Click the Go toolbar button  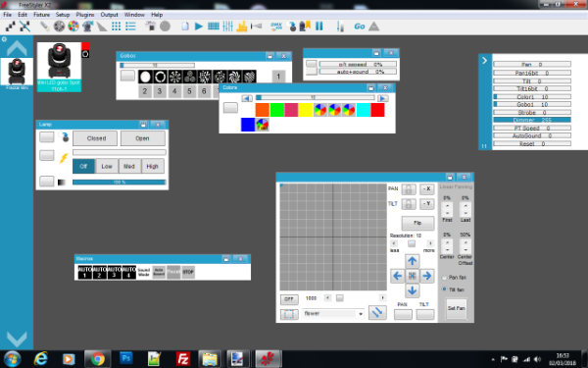coord(360,26)
